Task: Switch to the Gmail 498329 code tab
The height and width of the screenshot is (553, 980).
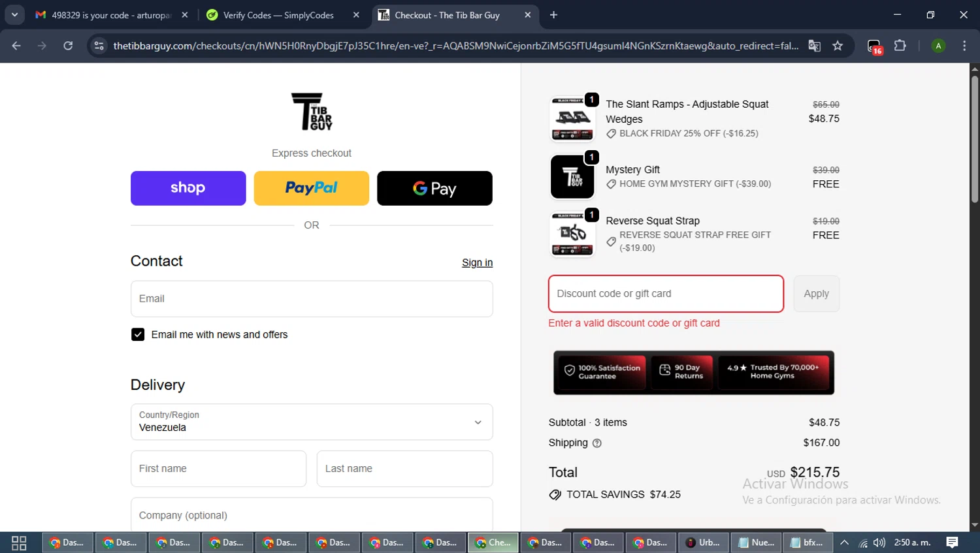Action: point(112,14)
